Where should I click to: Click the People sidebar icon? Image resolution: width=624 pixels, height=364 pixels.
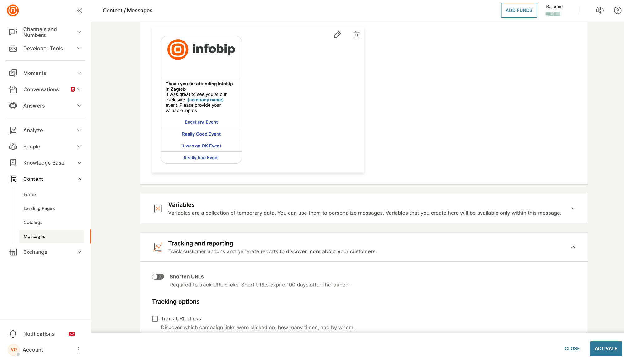[x=13, y=146]
